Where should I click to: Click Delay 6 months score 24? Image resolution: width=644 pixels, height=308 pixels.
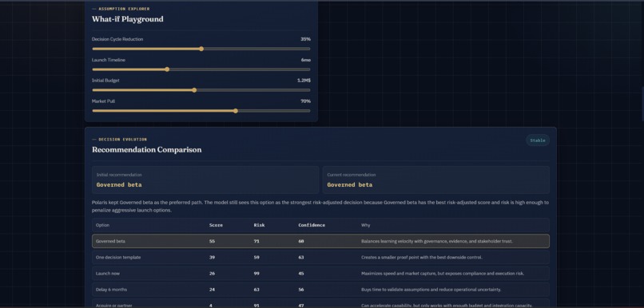coord(212,290)
